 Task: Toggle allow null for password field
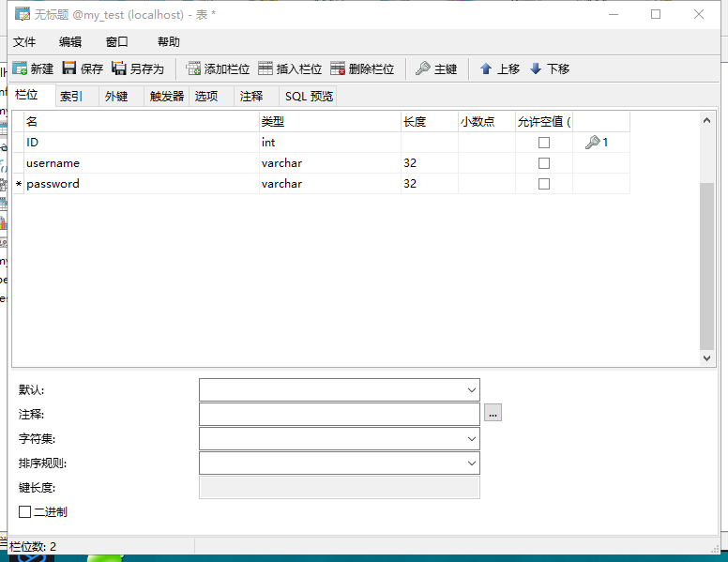[x=544, y=184]
